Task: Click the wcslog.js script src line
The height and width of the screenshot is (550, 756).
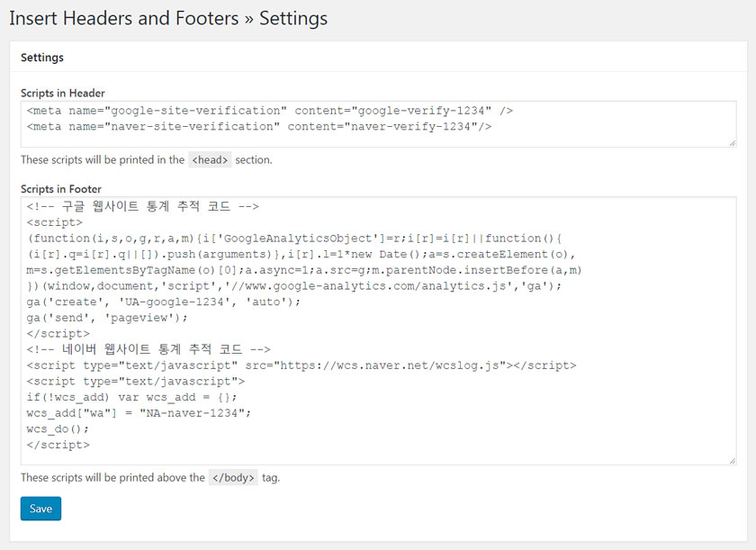Action: coord(301,365)
